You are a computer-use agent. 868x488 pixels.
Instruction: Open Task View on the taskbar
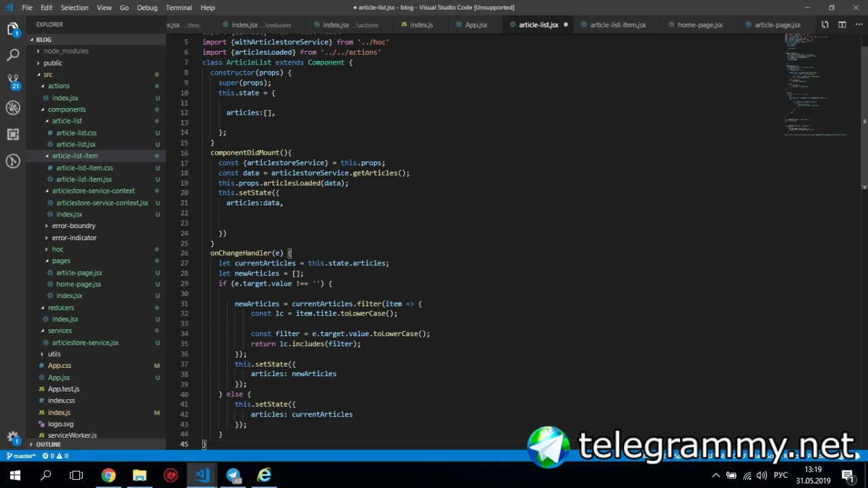click(77, 475)
